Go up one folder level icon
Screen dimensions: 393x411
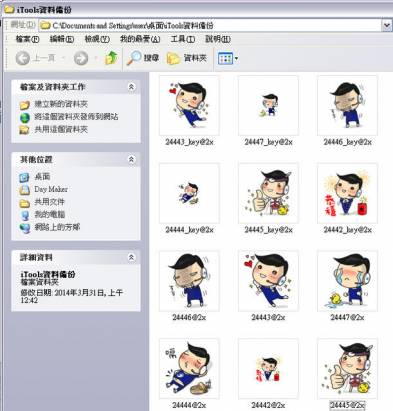tap(111, 58)
